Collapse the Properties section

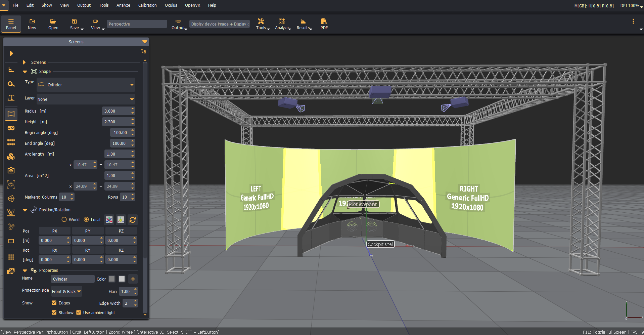[x=25, y=270]
